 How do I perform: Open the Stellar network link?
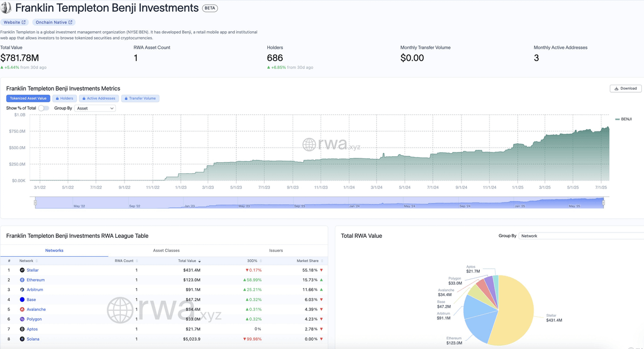(x=33, y=271)
